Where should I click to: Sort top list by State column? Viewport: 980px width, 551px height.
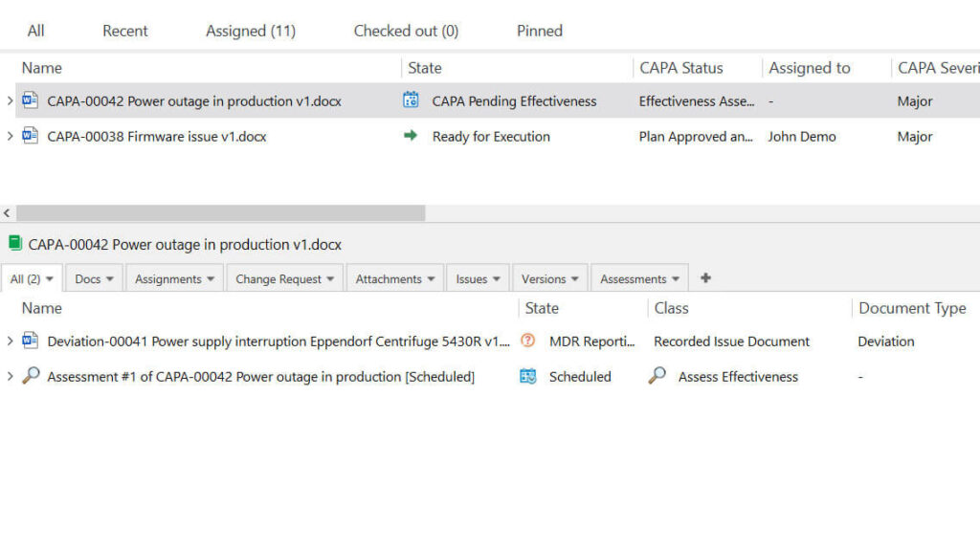[x=425, y=68]
